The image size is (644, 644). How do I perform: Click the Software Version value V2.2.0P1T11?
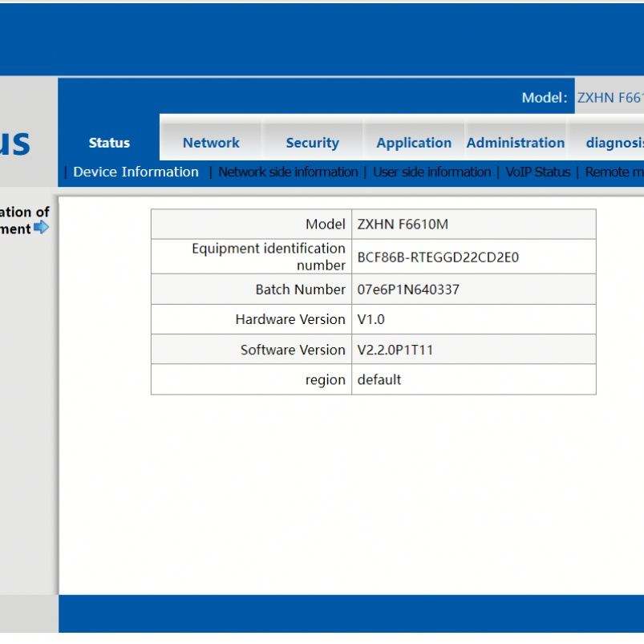pos(395,350)
